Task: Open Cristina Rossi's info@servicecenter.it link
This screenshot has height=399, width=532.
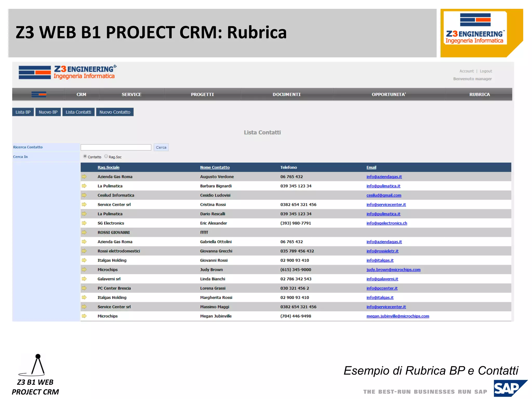Action: [x=386, y=205]
